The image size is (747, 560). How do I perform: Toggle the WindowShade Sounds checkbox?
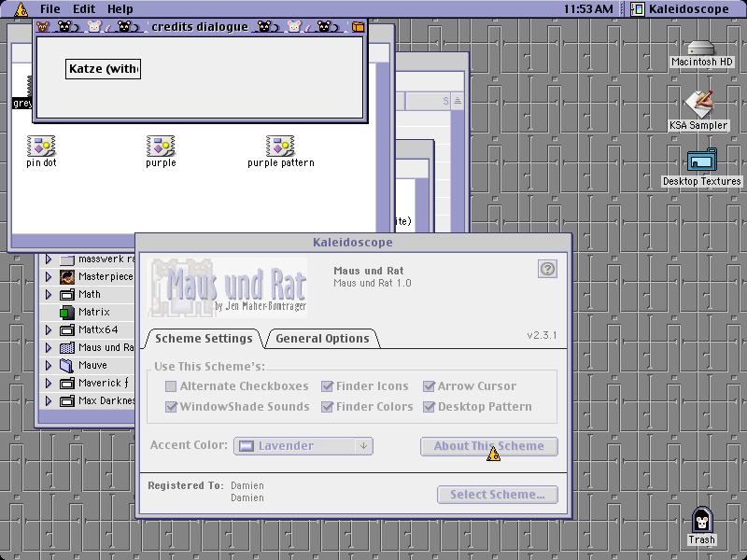[171, 407]
